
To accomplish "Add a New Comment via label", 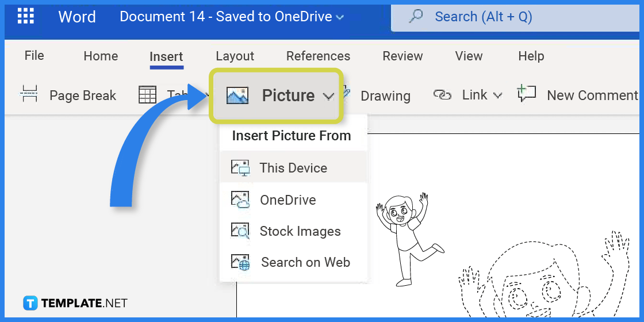I will pos(592,95).
